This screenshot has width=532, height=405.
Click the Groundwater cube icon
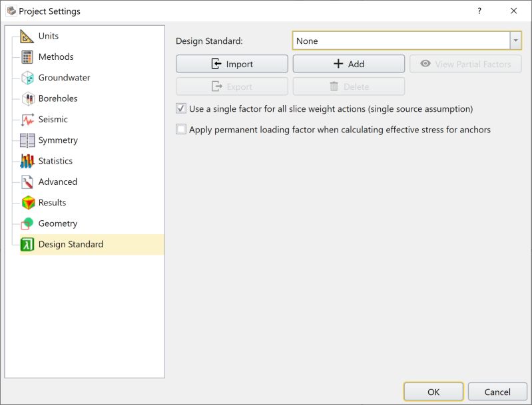click(x=27, y=78)
